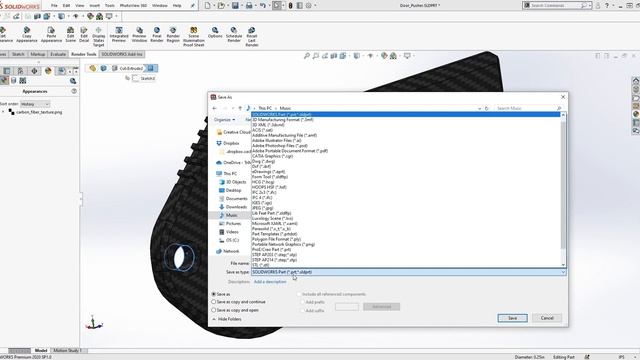640x360 pixels.
Task: Open the address bar history dropdown arrow
Action: click(x=480, y=108)
